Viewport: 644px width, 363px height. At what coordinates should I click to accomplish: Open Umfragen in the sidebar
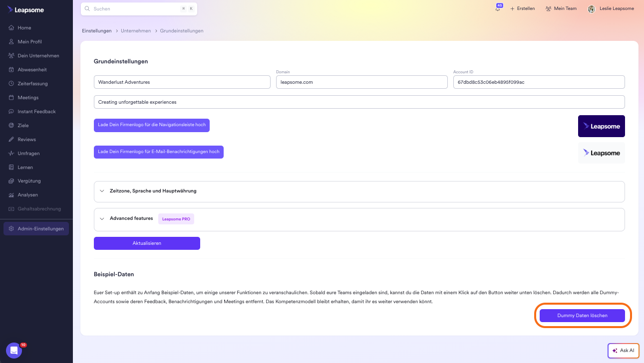[28, 154]
